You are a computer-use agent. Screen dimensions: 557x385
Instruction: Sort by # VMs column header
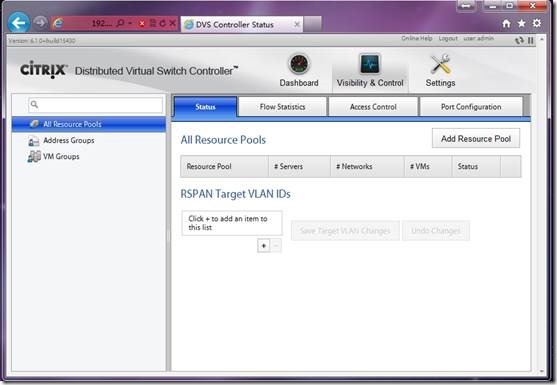pyautogui.click(x=428, y=166)
